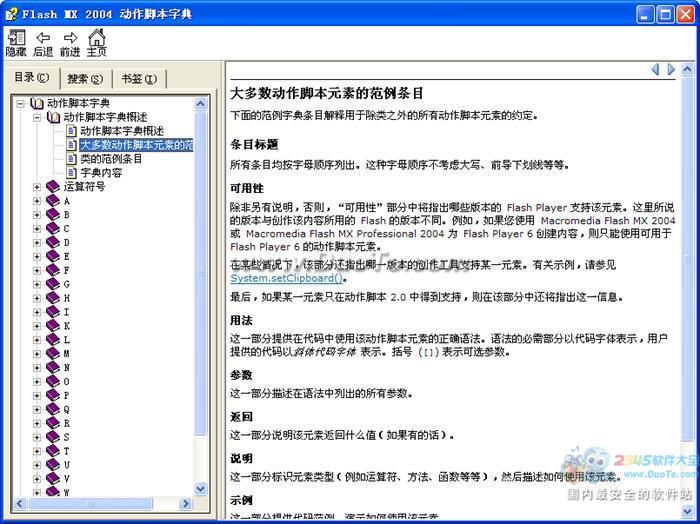Open the 类的范例条目 topic
Viewport: 700px width, 524px height.
[x=111, y=159]
